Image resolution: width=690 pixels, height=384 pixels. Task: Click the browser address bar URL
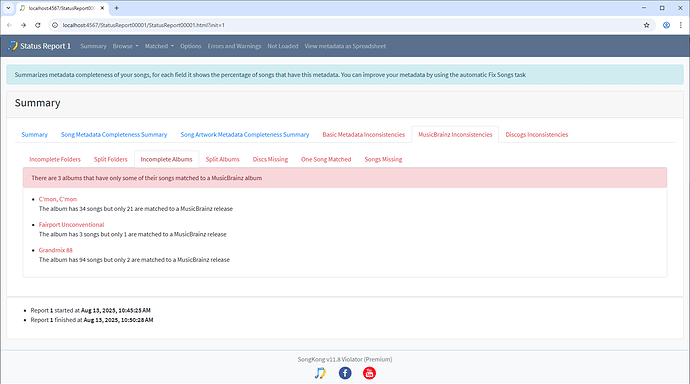click(x=143, y=25)
